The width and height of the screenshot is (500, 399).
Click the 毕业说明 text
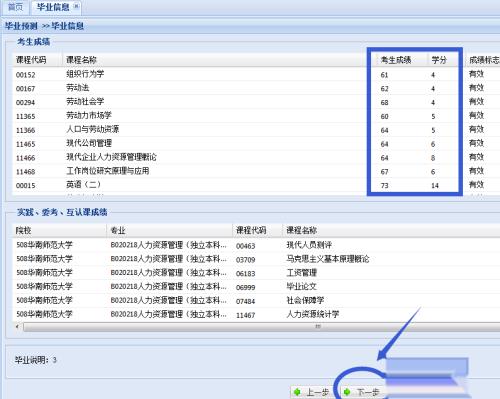(x=36, y=360)
